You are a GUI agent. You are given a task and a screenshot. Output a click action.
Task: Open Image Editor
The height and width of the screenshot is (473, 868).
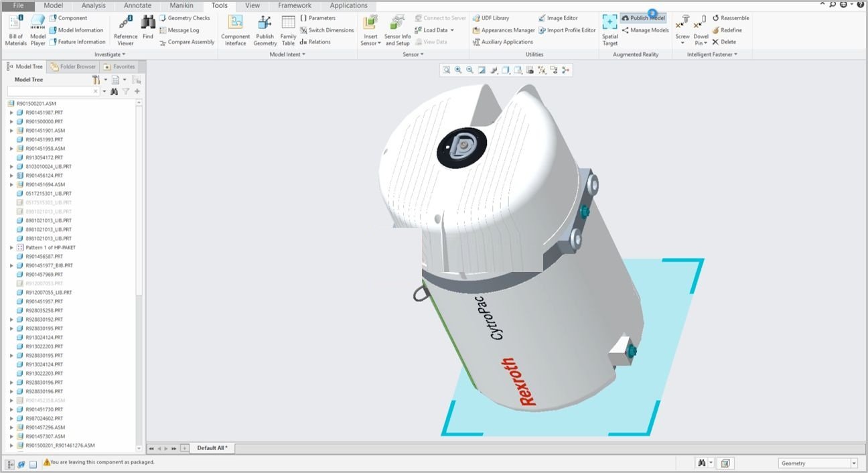(x=557, y=18)
